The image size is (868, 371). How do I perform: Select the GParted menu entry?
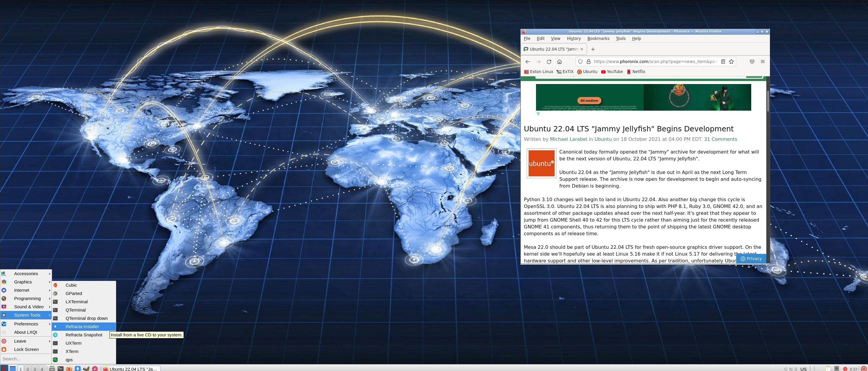tap(74, 293)
